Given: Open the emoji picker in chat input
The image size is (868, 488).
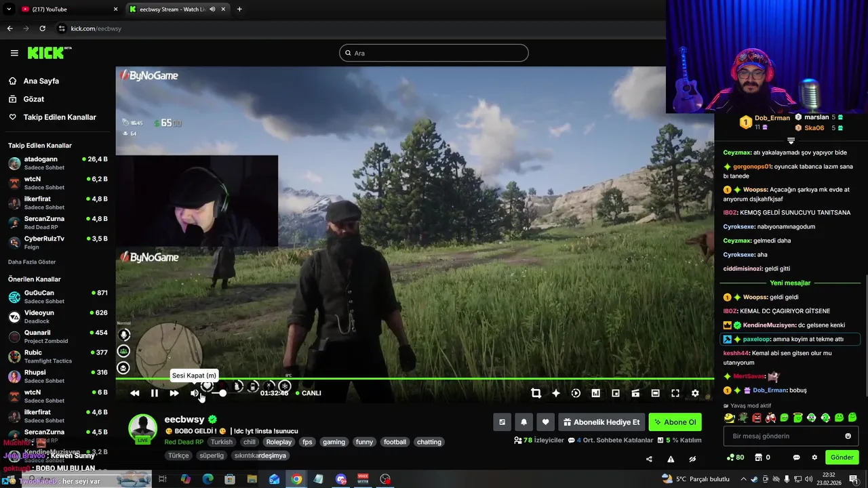Looking at the screenshot, I should [x=848, y=436].
